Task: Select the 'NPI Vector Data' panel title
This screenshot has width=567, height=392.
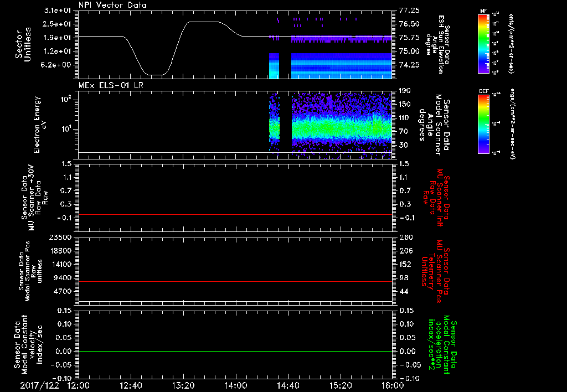Action: pos(112,5)
